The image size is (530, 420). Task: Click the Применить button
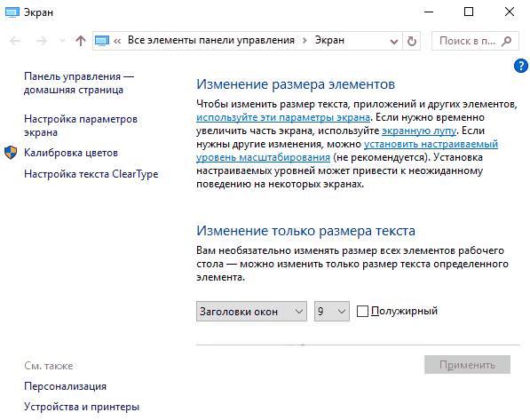[467, 365]
